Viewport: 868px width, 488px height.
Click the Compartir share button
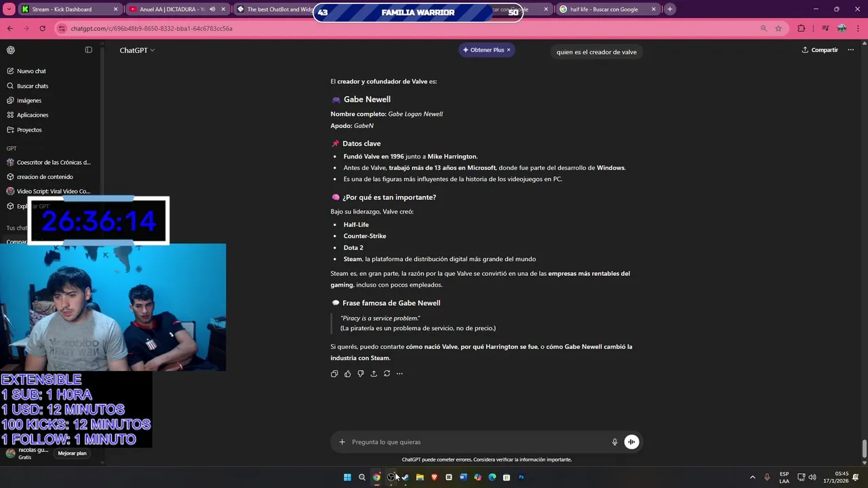click(820, 50)
